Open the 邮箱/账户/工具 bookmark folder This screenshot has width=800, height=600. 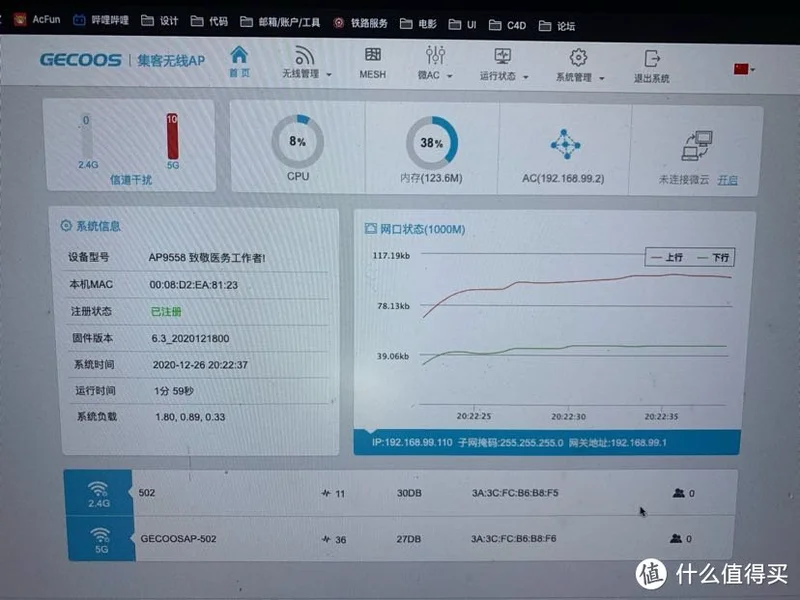280,22
